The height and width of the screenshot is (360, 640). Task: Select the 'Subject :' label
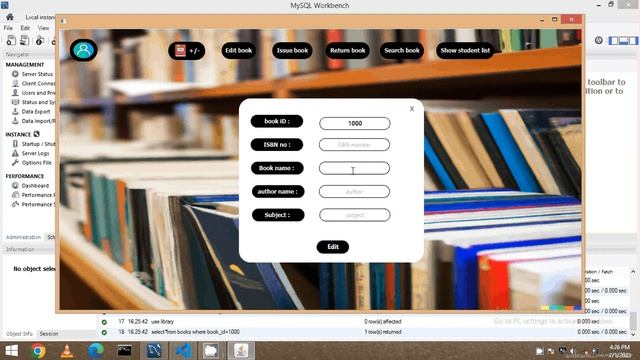click(x=278, y=215)
